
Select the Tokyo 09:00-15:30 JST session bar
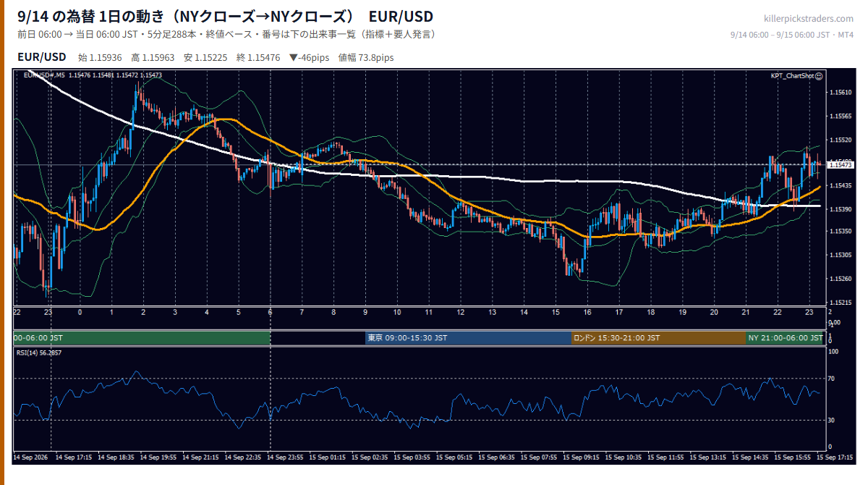(469, 338)
